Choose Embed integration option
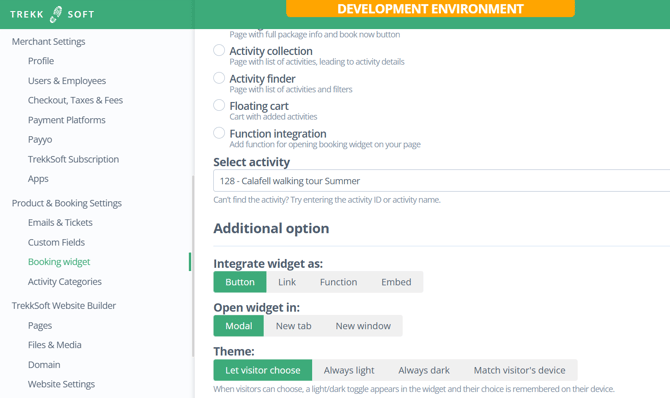Screen dimensions: 670x398 click(396, 282)
